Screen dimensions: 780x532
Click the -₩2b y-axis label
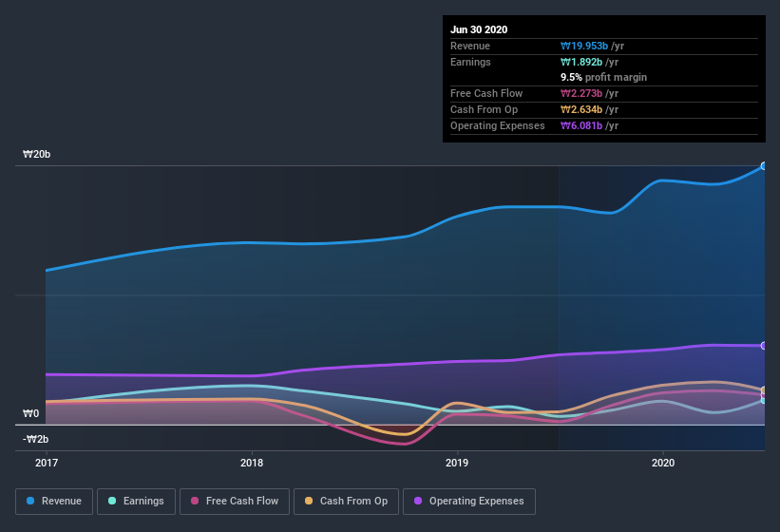(36, 439)
